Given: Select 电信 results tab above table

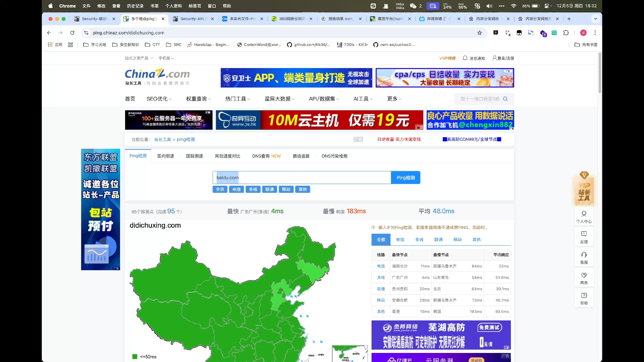Looking at the screenshot, I should 400,239.
